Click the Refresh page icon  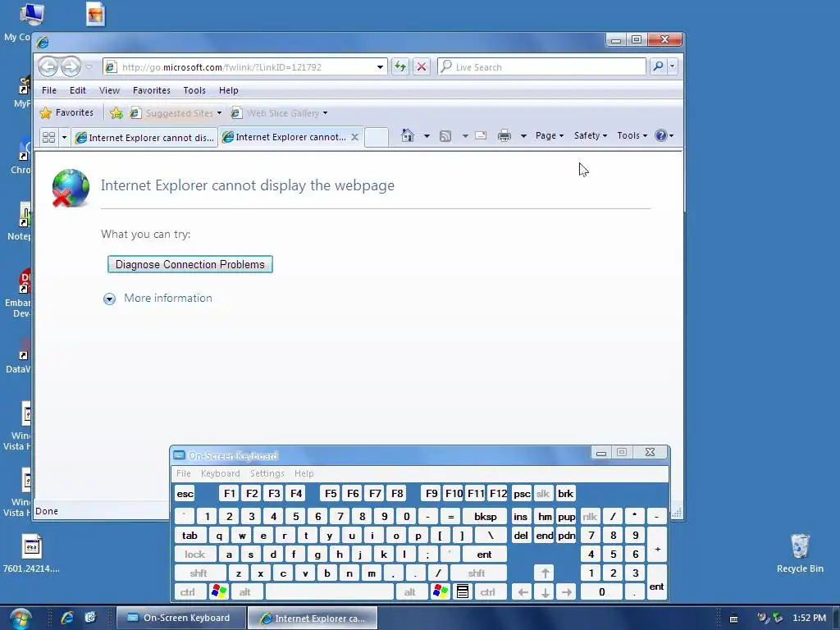click(400, 66)
